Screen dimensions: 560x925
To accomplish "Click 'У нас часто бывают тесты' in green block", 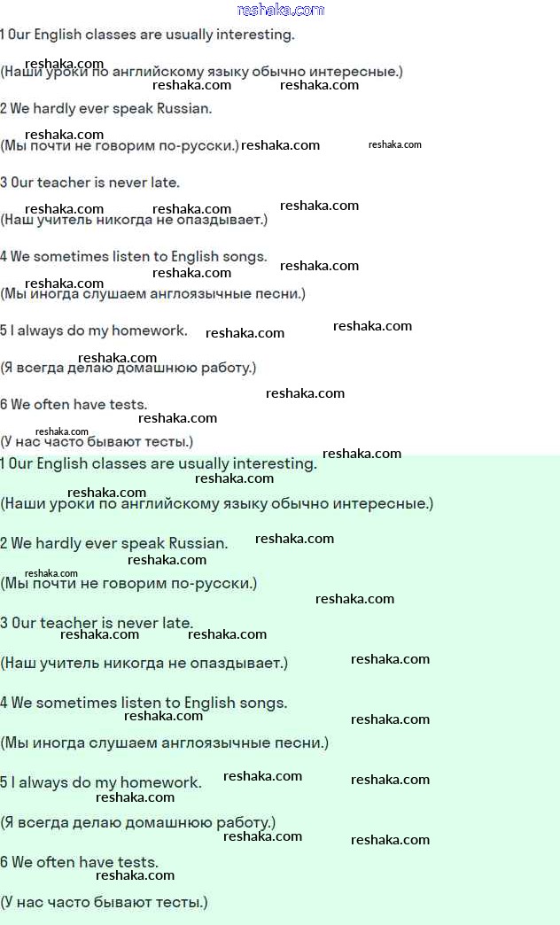I will coord(104,902).
